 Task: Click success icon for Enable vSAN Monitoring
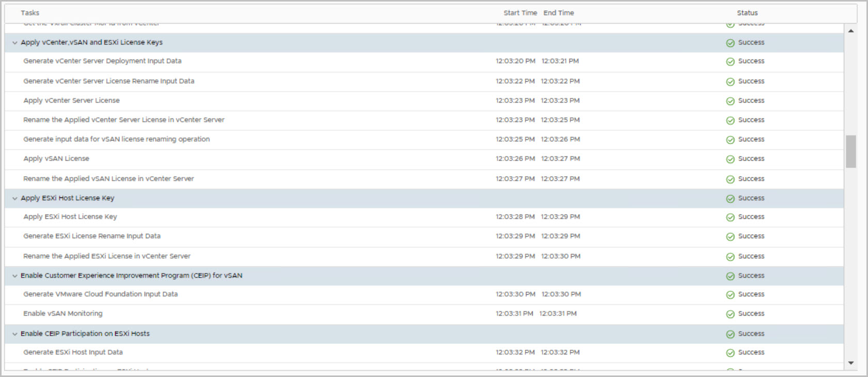730,314
